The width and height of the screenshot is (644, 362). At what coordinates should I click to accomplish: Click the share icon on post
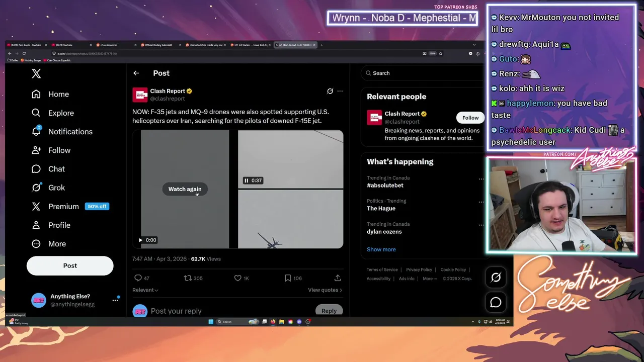(338, 278)
